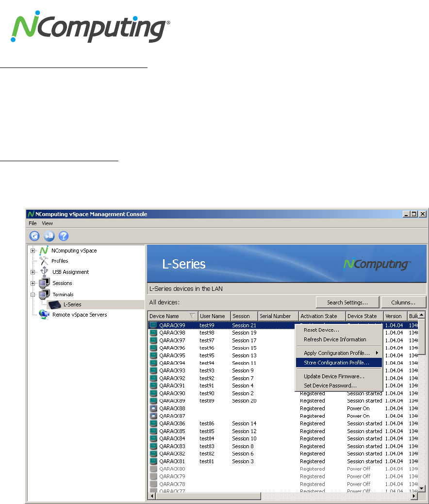The width and height of the screenshot is (429, 504).
Task: Click the Serial Number column header
Action: pos(278,316)
